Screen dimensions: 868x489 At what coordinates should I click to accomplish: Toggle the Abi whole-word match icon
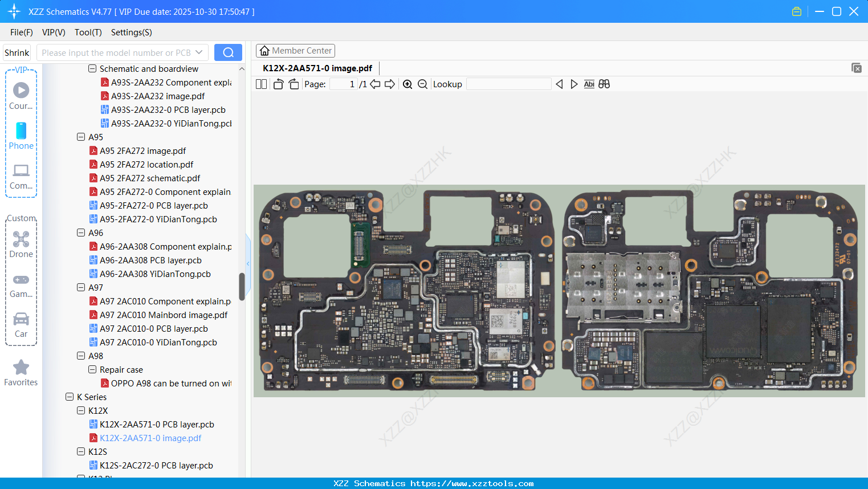tap(589, 84)
